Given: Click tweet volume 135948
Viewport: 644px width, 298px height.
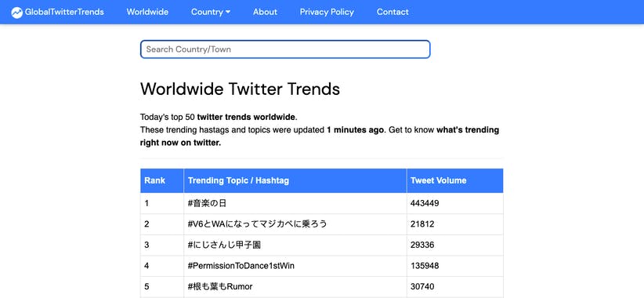Looking at the screenshot, I should coord(425,266).
